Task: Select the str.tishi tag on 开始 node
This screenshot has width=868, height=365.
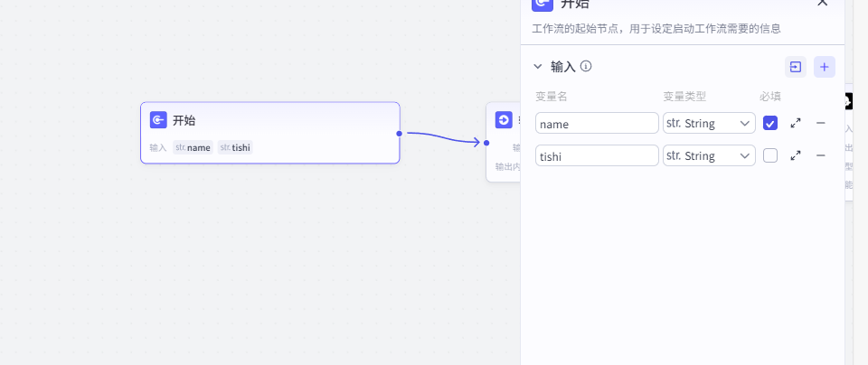Action: point(235,147)
